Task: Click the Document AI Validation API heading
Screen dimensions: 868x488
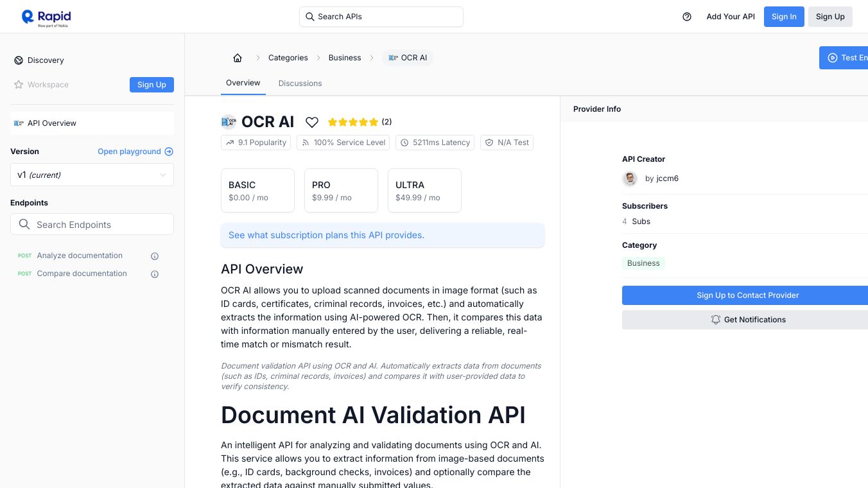Action: click(373, 415)
